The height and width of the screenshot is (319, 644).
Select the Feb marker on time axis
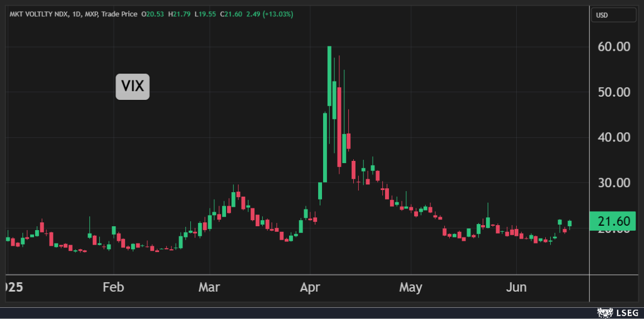(x=113, y=287)
